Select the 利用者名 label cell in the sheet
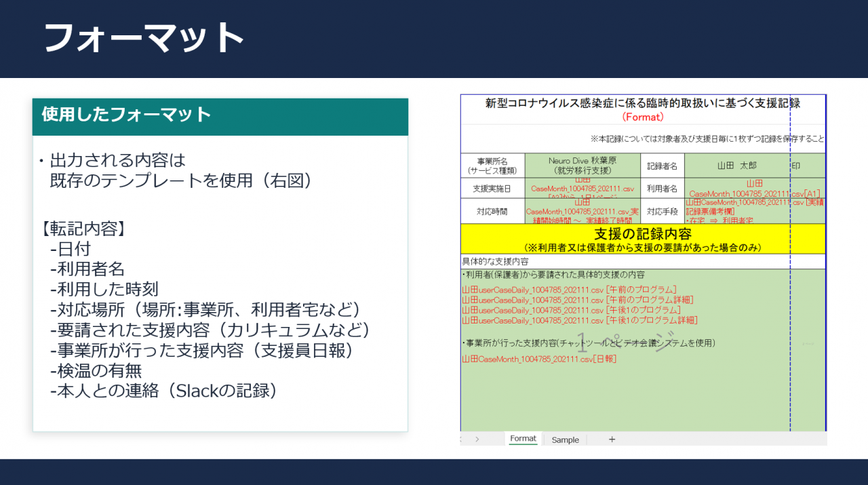The width and height of the screenshot is (868, 485). point(663,188)
